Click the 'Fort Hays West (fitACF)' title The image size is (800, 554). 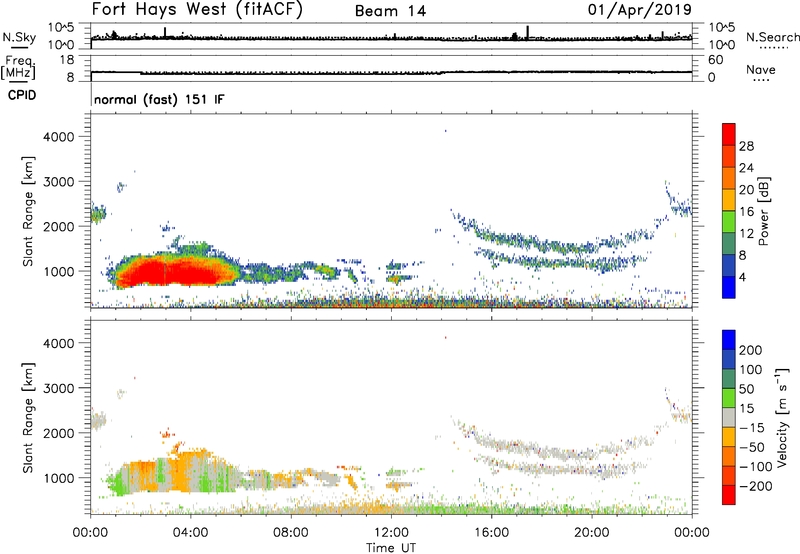[x=197, y=10]
